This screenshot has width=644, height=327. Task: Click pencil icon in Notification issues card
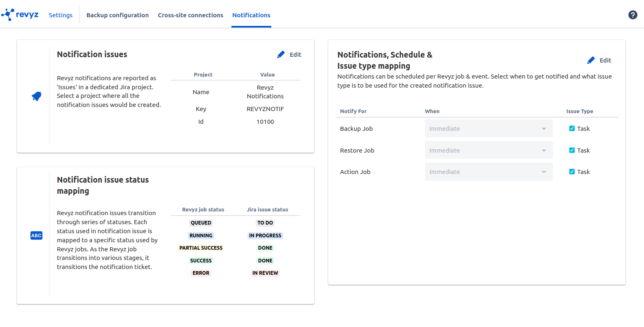281,55
